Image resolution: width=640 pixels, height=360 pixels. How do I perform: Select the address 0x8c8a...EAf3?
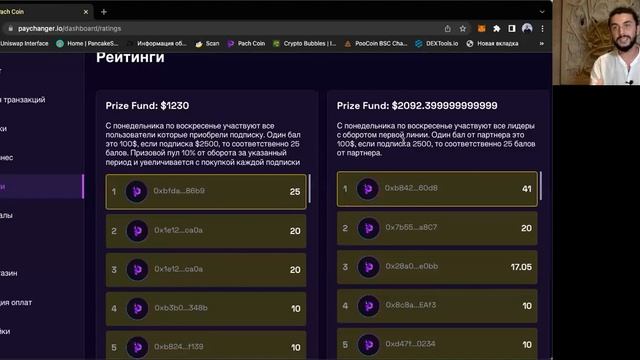pos(411,305)
